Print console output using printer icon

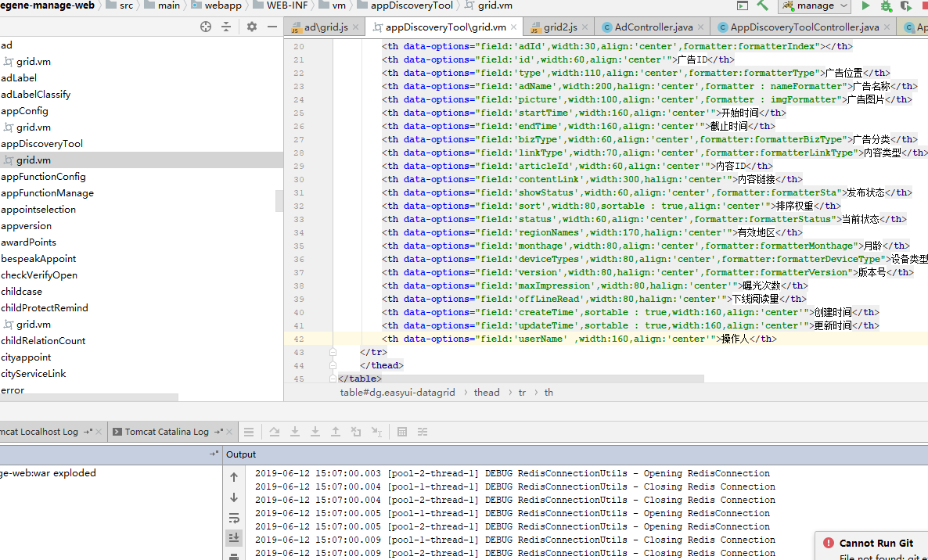tap(234, 557)
